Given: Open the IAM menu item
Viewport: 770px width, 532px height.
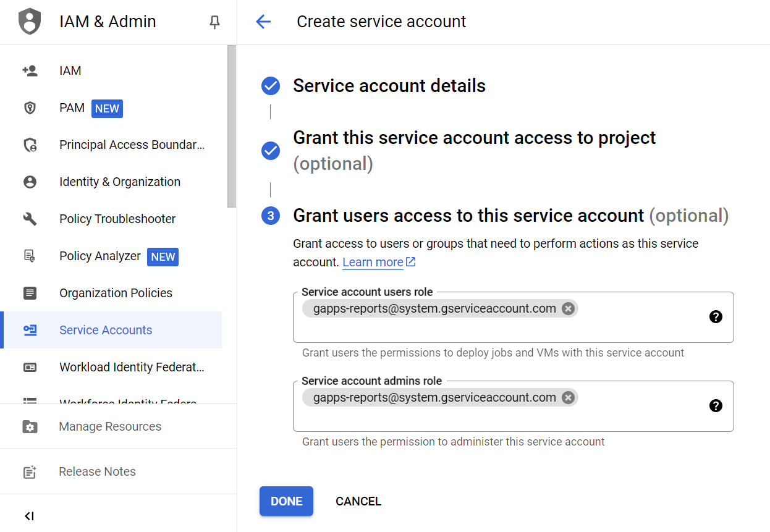Looking at the screenshot, I should (111, 70).
